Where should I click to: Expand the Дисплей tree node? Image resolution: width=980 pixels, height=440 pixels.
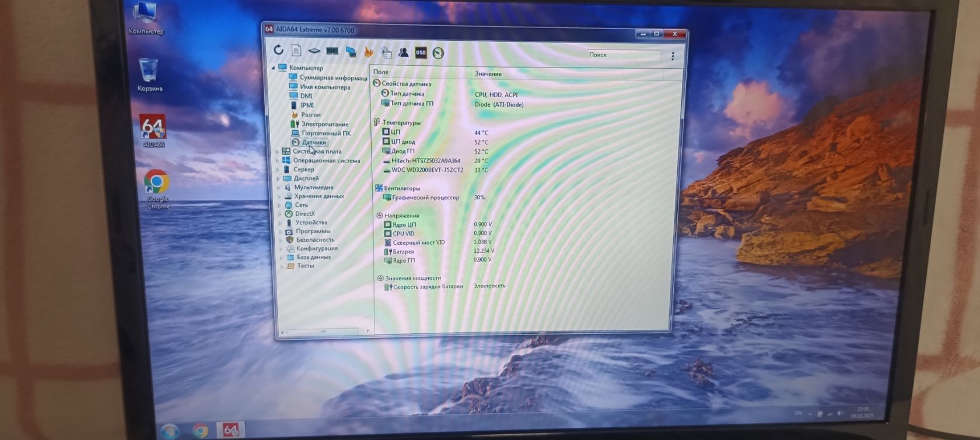(x=278, y=178)
